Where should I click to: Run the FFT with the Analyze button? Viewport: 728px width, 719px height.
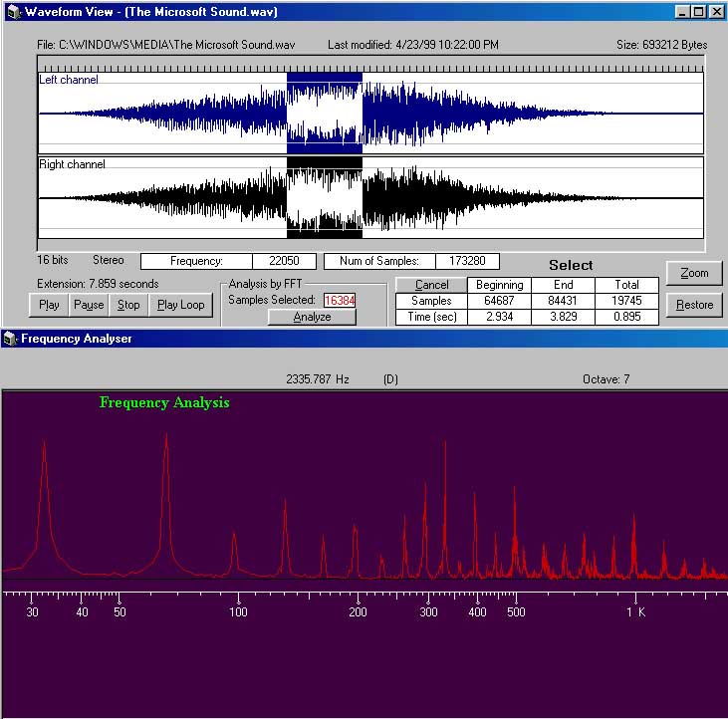(312, 317)
